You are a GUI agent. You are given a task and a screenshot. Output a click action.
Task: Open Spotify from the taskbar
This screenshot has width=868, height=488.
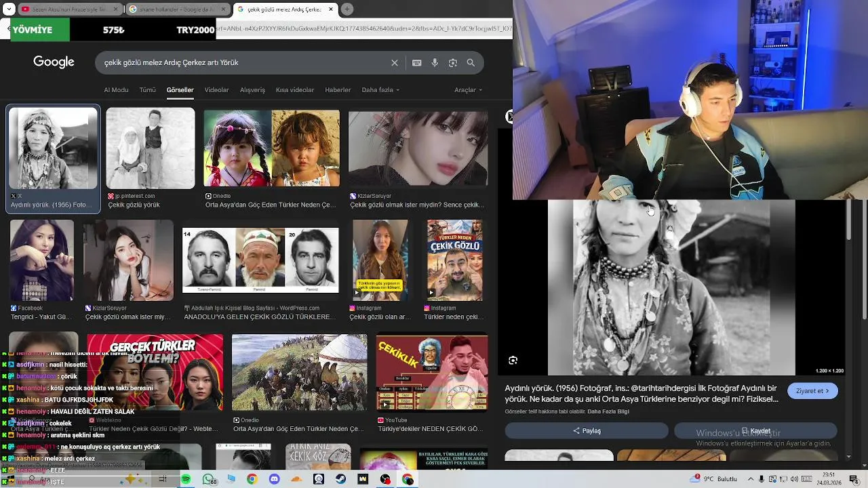click(x=186, y=479)
